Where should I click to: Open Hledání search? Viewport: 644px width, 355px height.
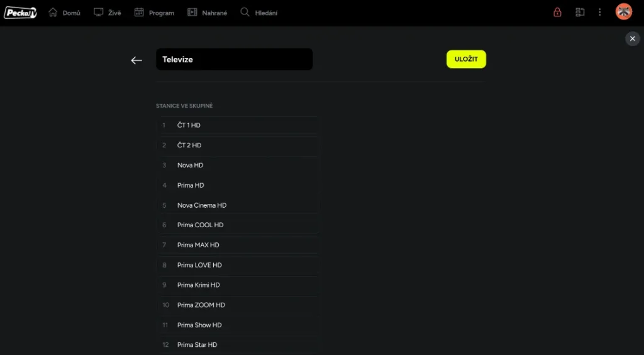[x=258, y=13]
